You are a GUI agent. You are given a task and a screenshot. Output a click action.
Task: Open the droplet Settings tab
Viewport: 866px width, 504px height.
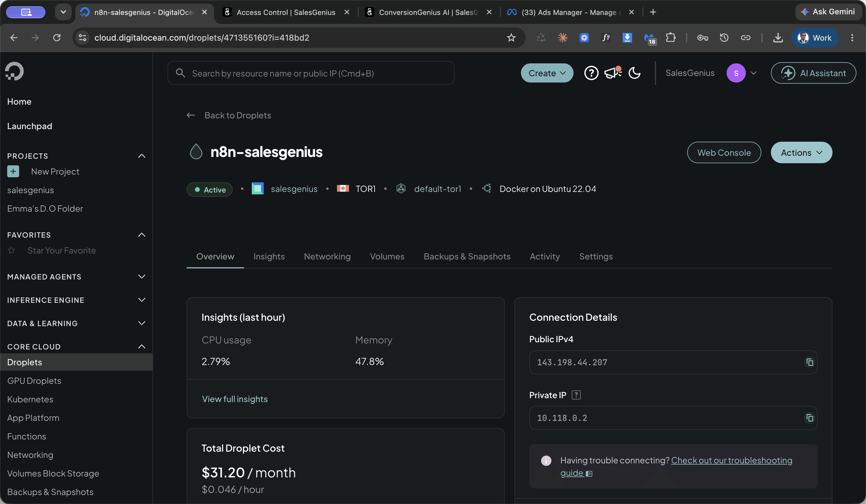(x=596, y=256)
